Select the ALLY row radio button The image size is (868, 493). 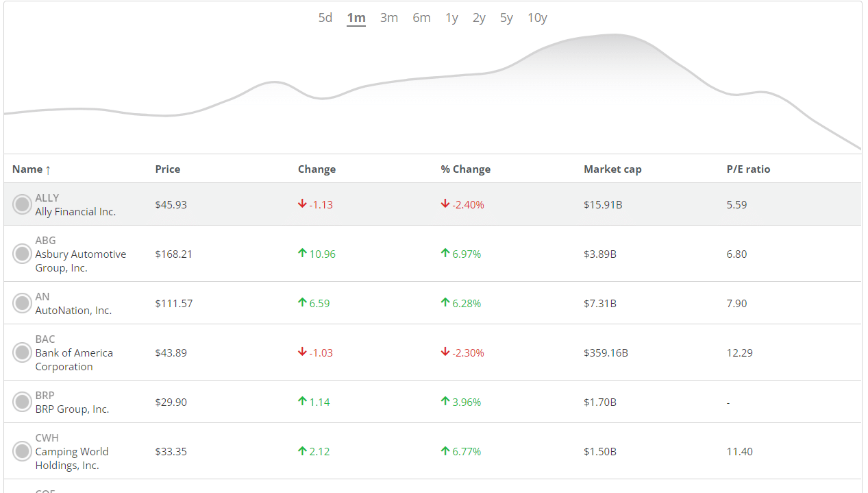(x=23, y=204)
